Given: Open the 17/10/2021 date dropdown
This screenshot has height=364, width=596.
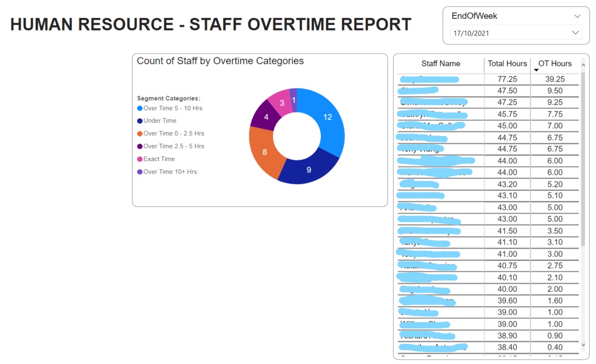Looking at the screenshot, I should [x=516, y=33].
